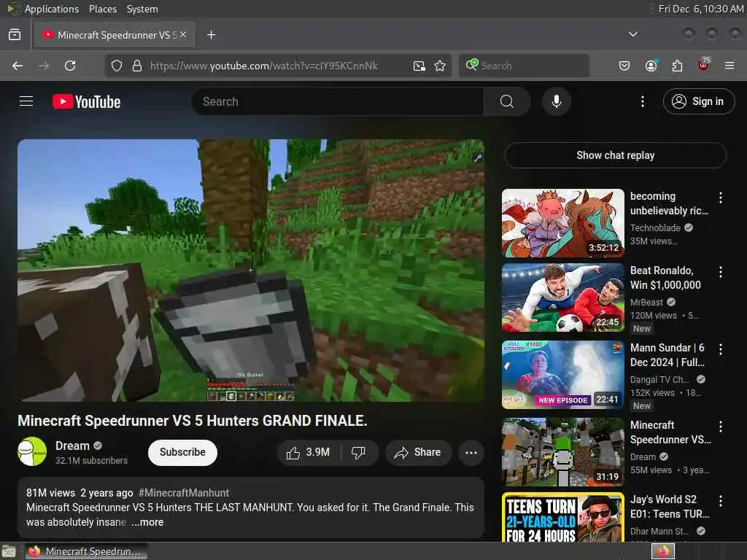747x560 pixels.
Task: Open uBlock Origin extension icon
Action: pyautogui.click(x=704, y=65)
